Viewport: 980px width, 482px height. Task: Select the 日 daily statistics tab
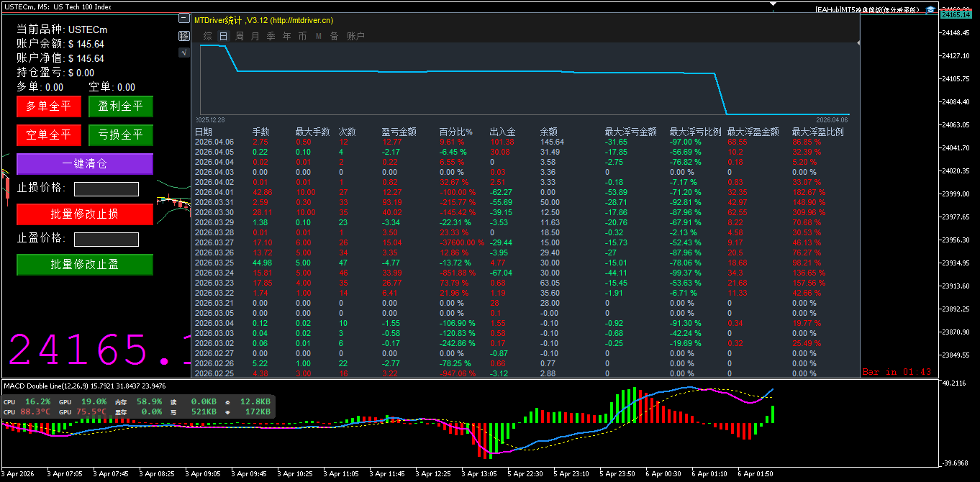(224, 36)
